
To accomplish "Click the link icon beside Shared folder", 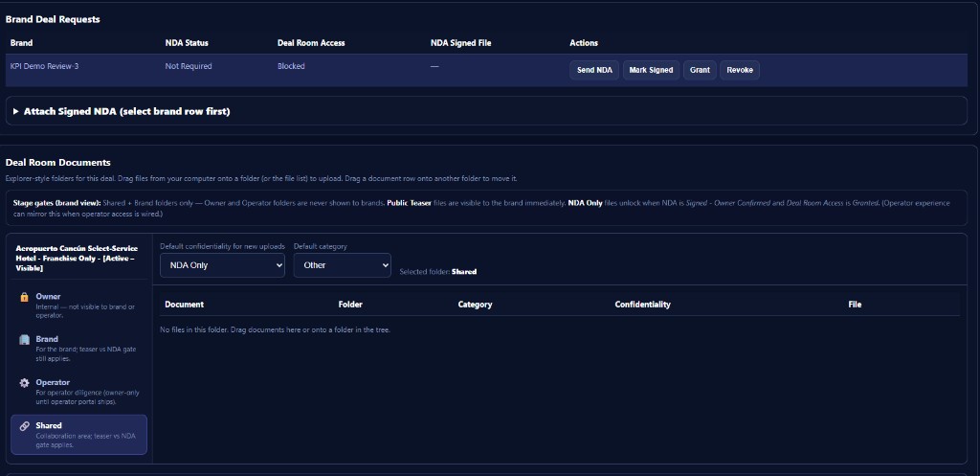I will click(24, 426).
